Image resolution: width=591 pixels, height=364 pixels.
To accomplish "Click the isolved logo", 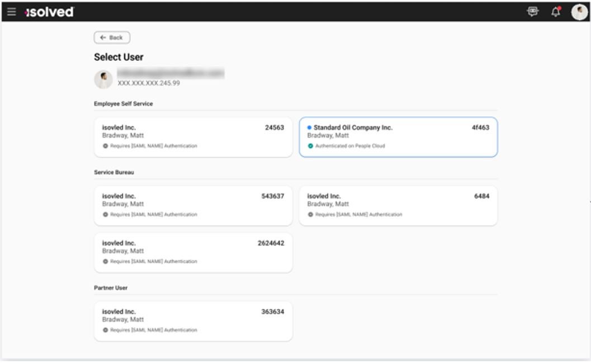I will point(49,12).
